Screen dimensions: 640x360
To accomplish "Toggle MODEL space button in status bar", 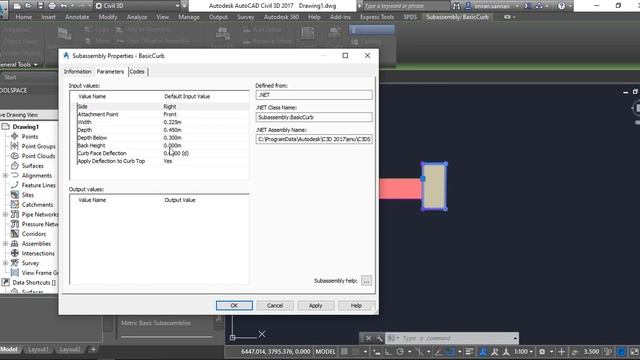I will [x=325, y=351].
